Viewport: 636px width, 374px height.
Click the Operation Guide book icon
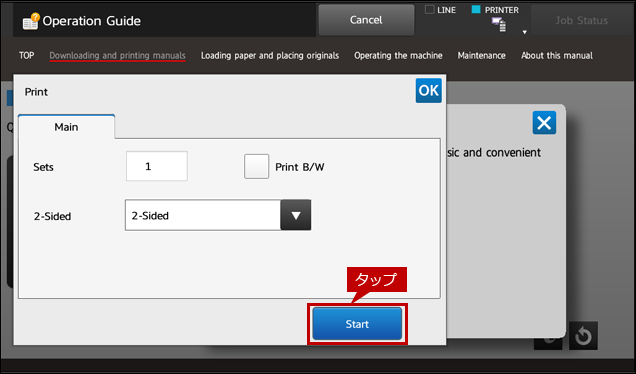[x=31, y=21]
